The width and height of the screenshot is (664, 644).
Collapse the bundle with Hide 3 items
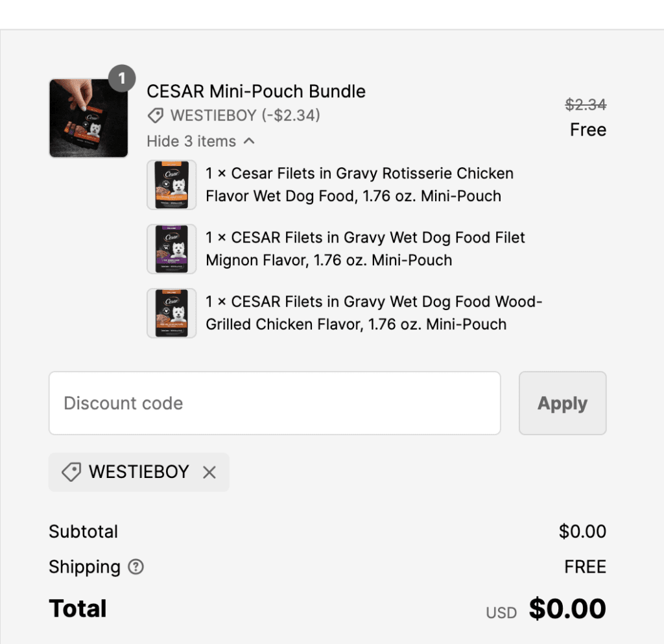point(191,141)
